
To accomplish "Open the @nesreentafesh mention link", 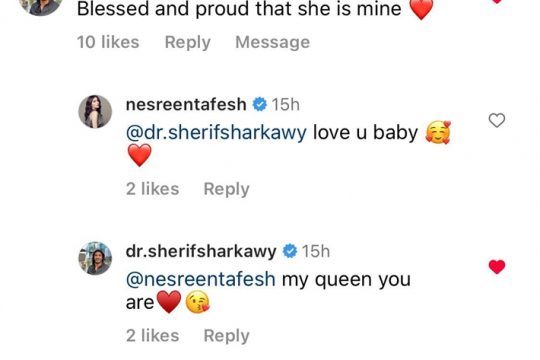I will (x=200, y=279).
